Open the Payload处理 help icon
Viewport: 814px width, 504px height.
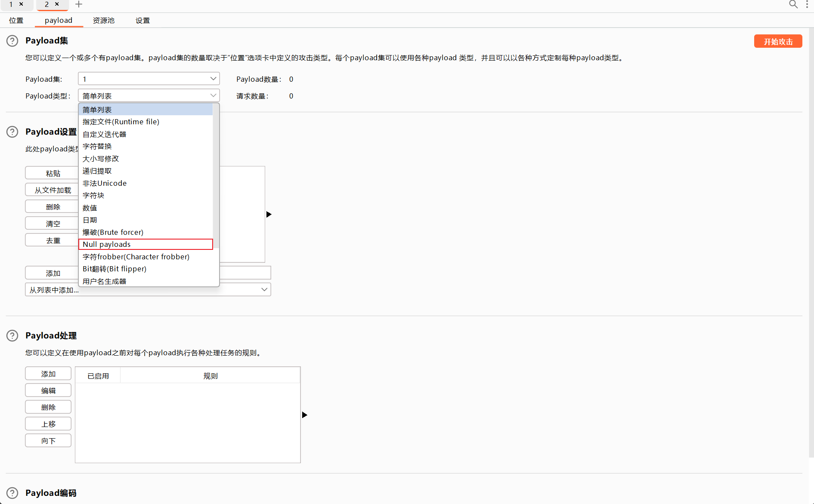12,336
